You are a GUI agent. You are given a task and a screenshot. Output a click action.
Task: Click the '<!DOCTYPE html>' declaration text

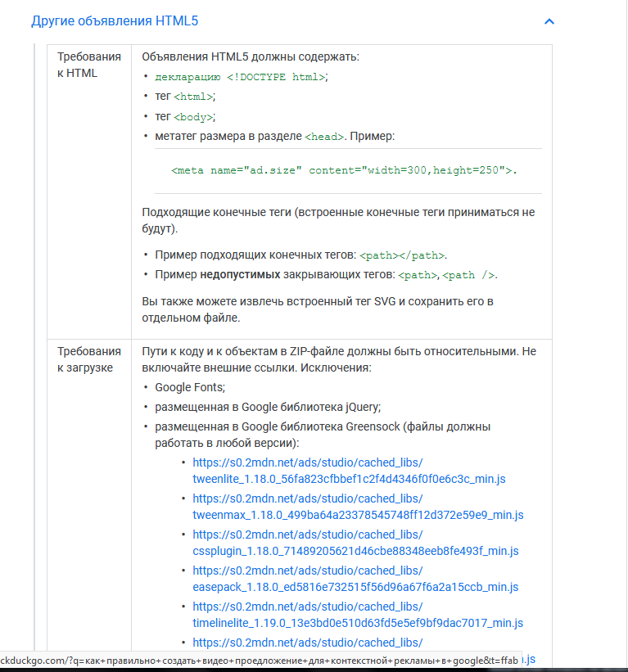(276, 77)
